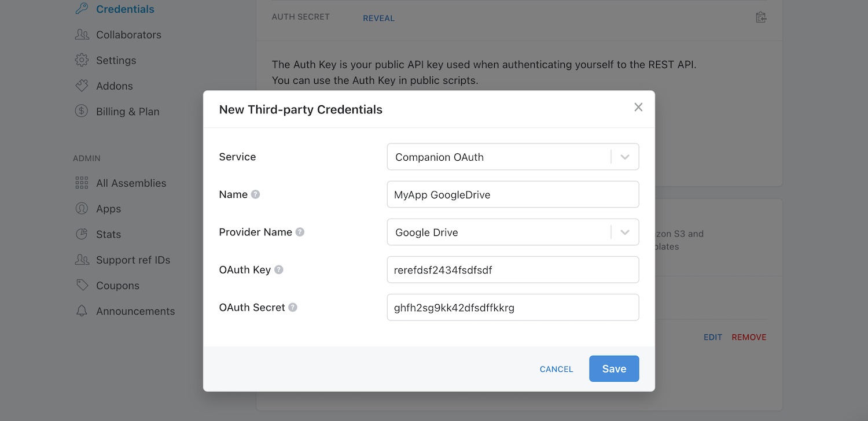Click the Coupons tag icon
The height and width of the screenshot is (421, 868).
(x=82, y=285)
